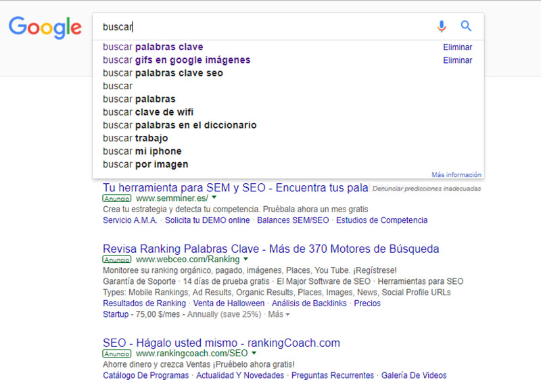Open ad "Tu herramienta para SEM y SEO"
Image resolution: width=541 pixels, height=392 pixels.
pos(235,188)
